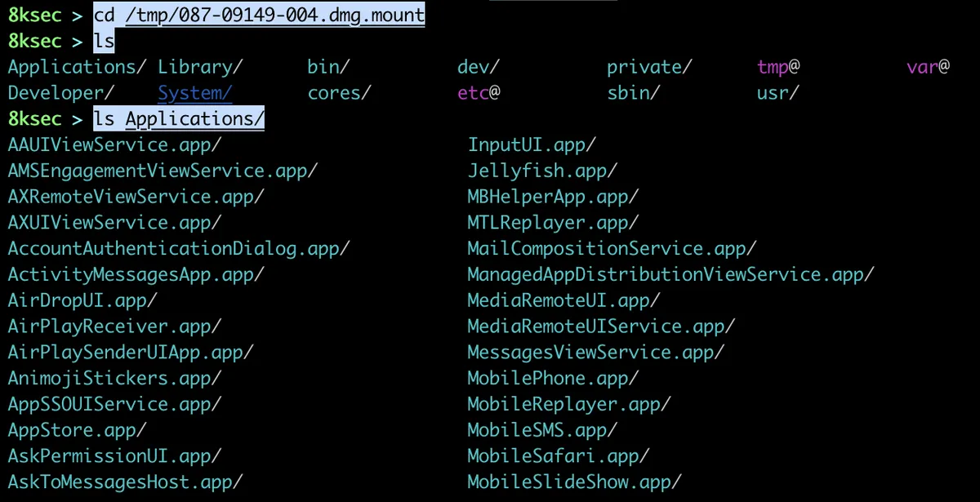Screen dimensions: 980x502
Task: Click the InputUI.app/ entry
Action: point(532,145)
